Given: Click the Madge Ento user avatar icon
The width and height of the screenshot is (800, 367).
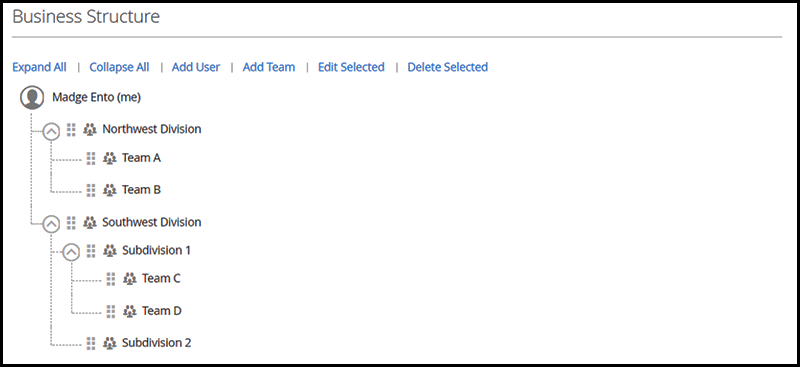Looking at the screenshot, I should pos(32,97).
